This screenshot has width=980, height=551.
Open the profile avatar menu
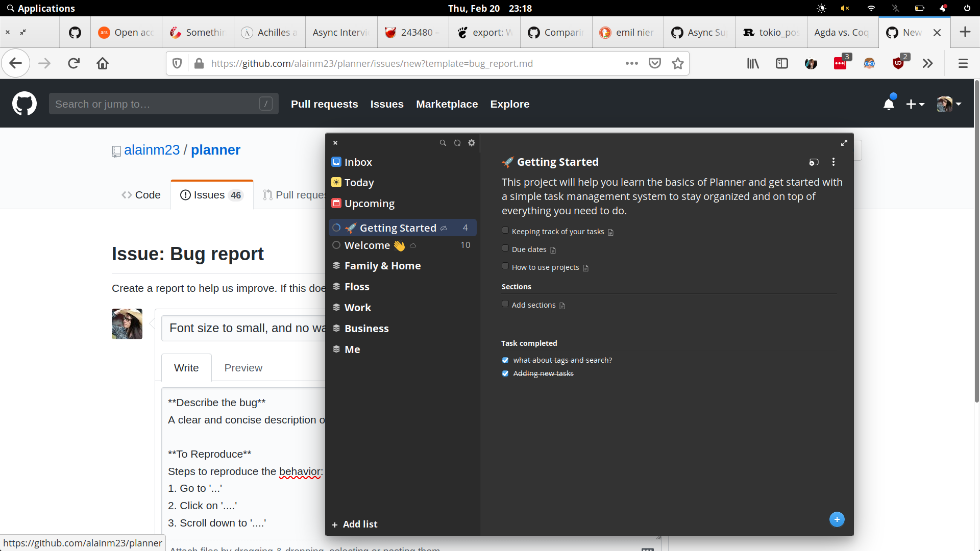pos(948,104)
